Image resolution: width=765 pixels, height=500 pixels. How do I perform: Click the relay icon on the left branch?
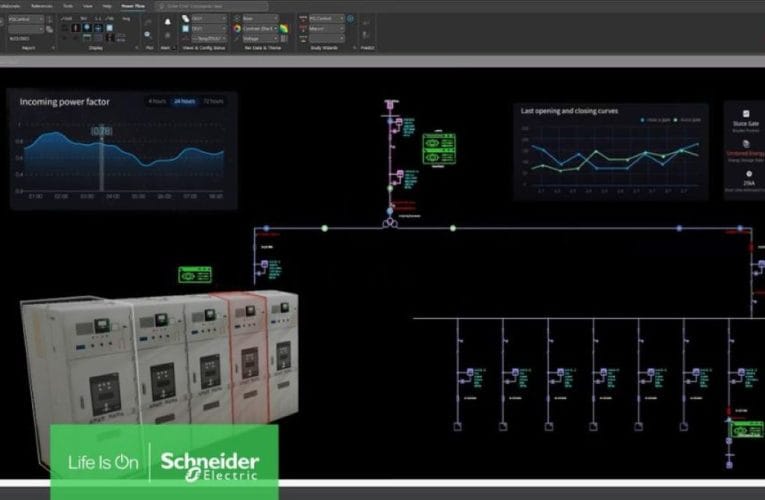(264, 265)
